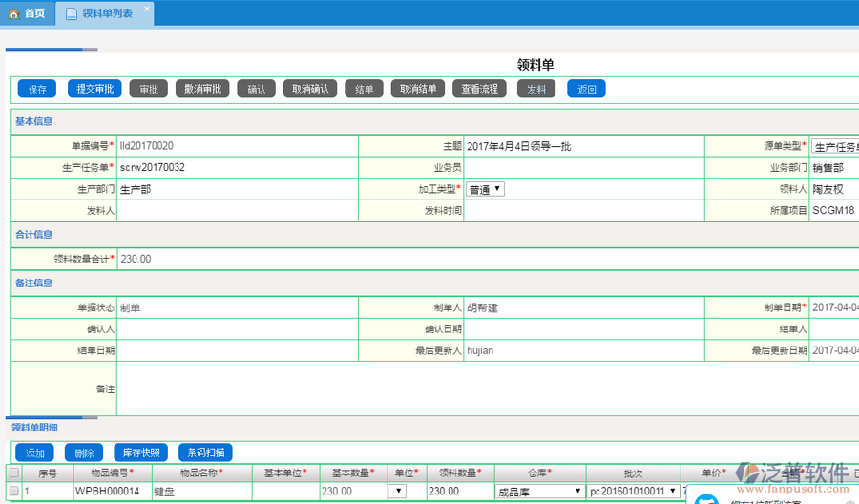Click 提交审批 to submit for approval
859x504 pixels.
pyautogui.click(x=94, y=89)
